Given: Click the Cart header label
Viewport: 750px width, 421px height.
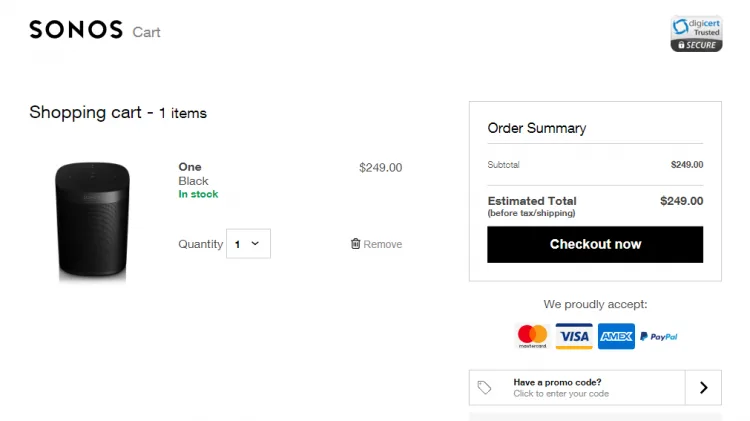Looking at the screenshot, I should (146, 32).
